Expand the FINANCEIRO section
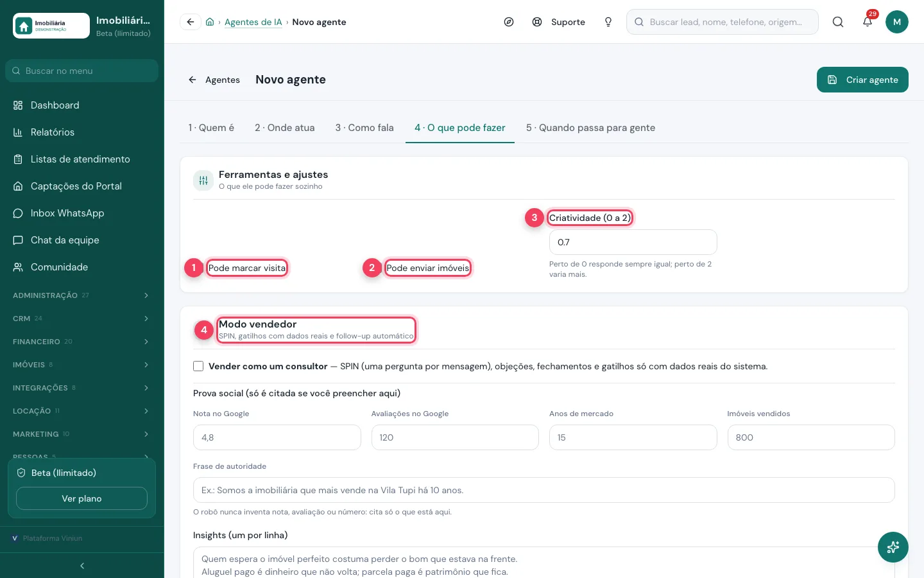Viewport: 924px width, 578px height. (81, 342)
